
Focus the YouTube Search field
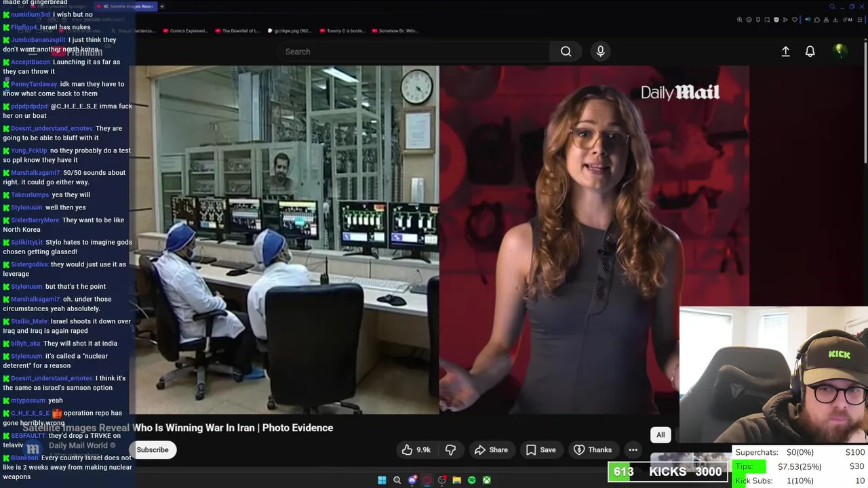coord(414,52)
